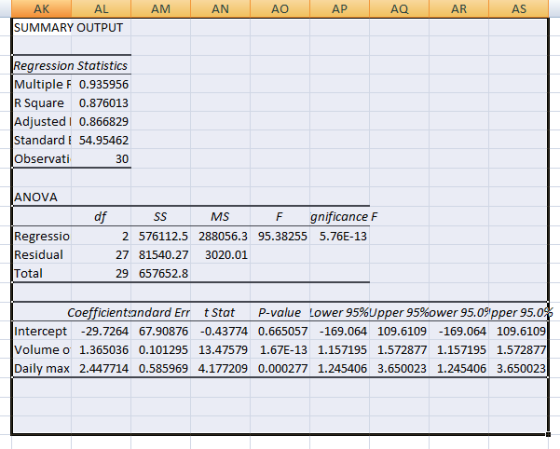Select R Square value 0.876013

101,103
